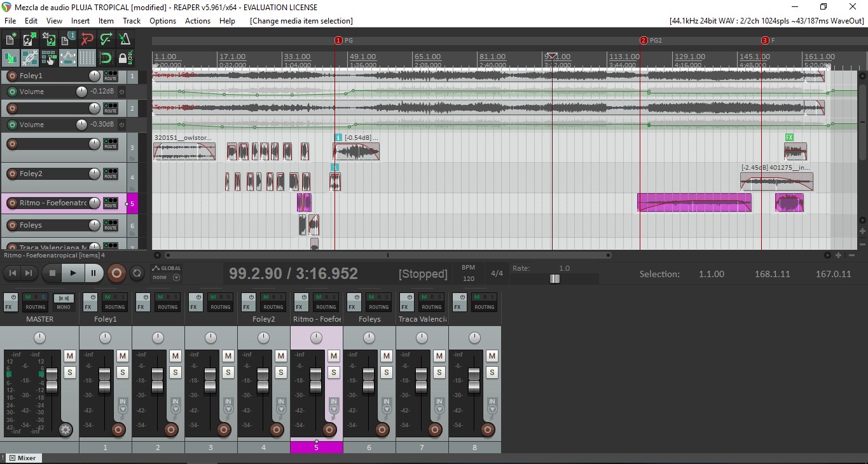Viewport: 868px width, 464px height.
Task: Click the PG2 marker on the timeline
Action: click(x=644, y=41)
